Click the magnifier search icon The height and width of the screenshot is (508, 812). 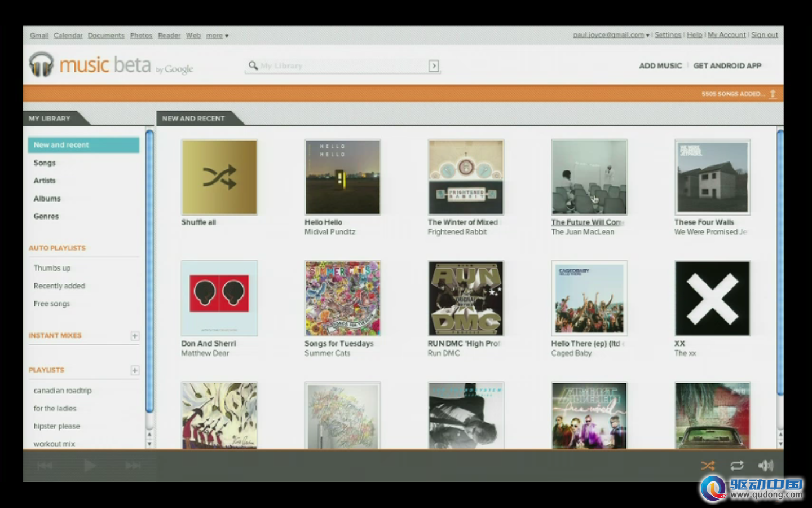coord(253,65)
